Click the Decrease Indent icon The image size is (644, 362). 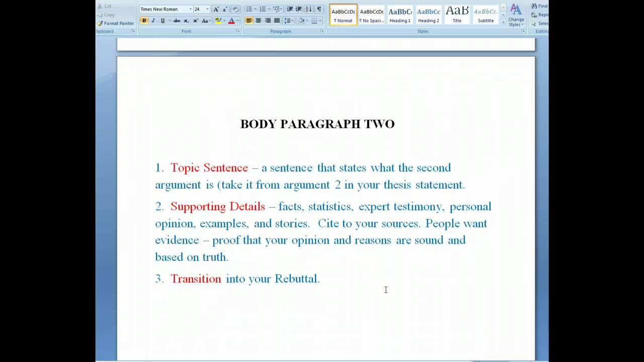[289, 9]
